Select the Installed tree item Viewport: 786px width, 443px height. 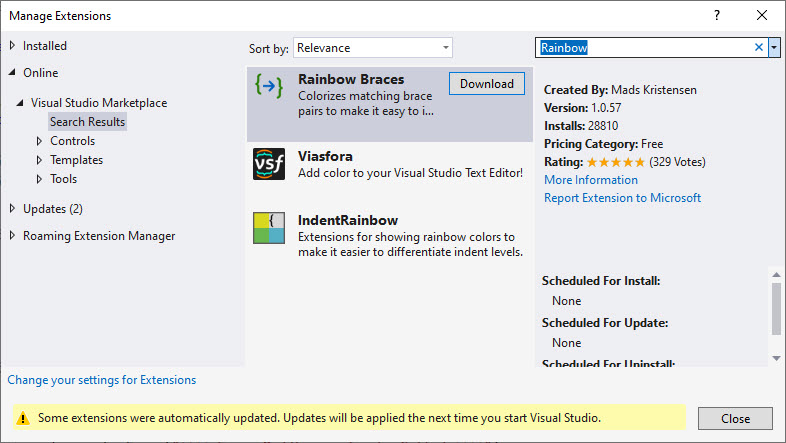point(45,46)
